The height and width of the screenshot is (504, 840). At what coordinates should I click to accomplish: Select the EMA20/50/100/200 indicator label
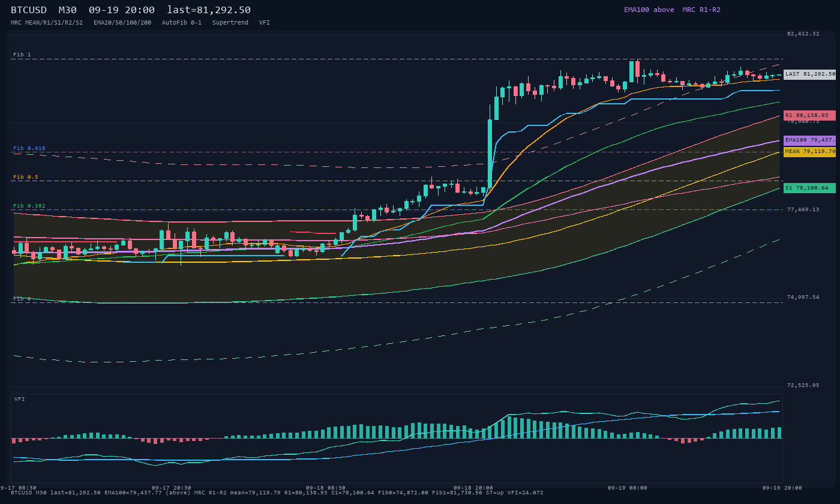122,22
